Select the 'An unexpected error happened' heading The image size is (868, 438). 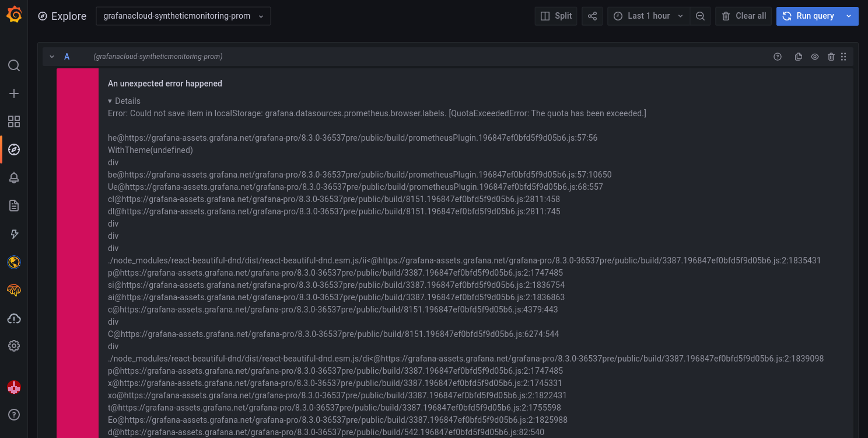click(x=165, y=84)
